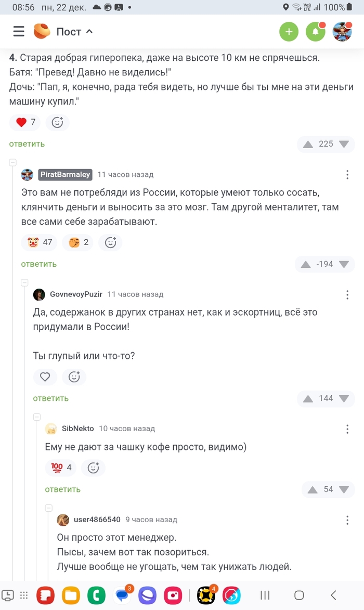Open the three-dot menu on user4866540's comment
The height and width of the screenshot is (610, 364).
tap(347, 520)
